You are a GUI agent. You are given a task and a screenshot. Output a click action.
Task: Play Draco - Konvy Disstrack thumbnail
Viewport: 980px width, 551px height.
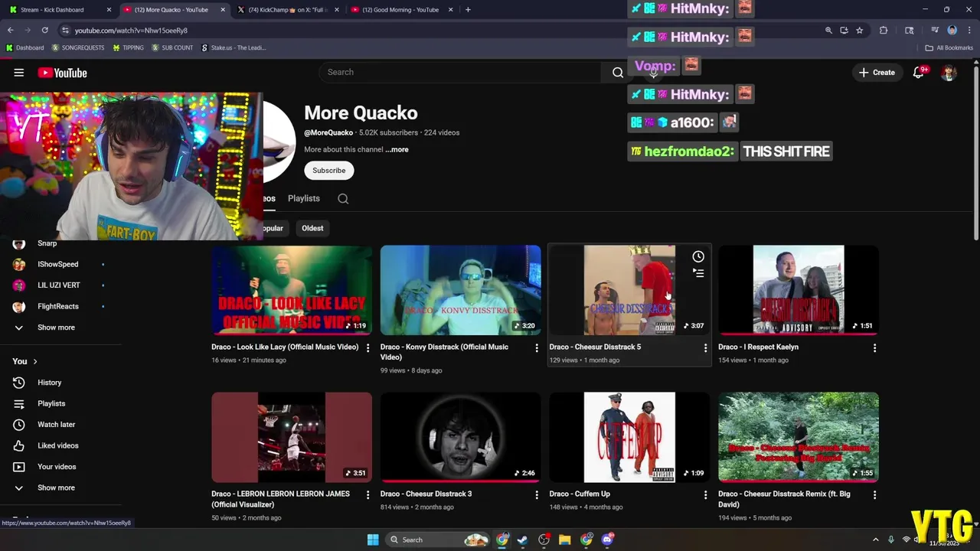point(461,290)
